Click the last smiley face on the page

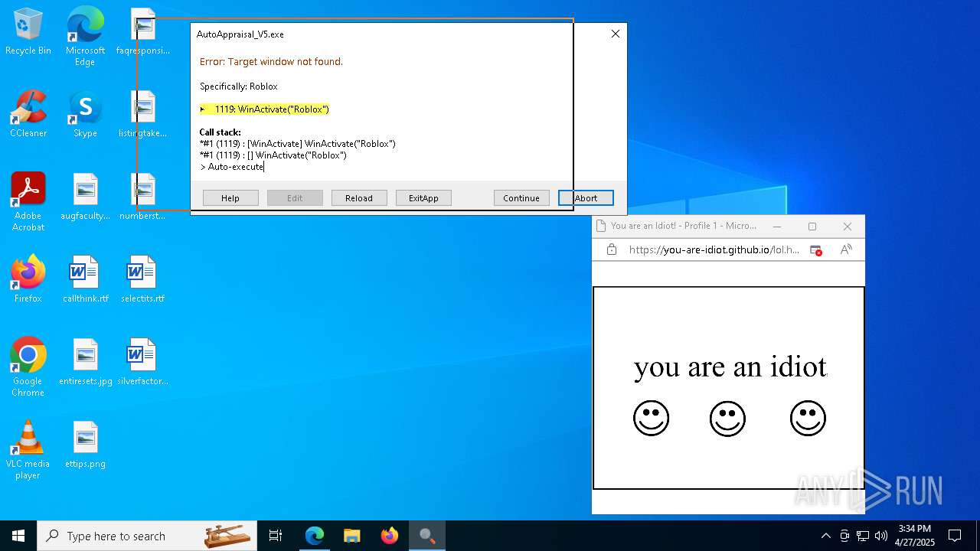[x=808, y=419]
